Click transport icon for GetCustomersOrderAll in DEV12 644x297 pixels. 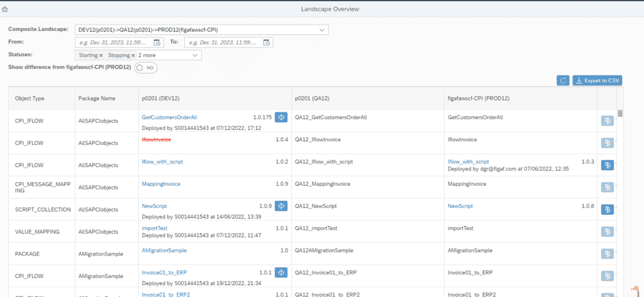281,117
